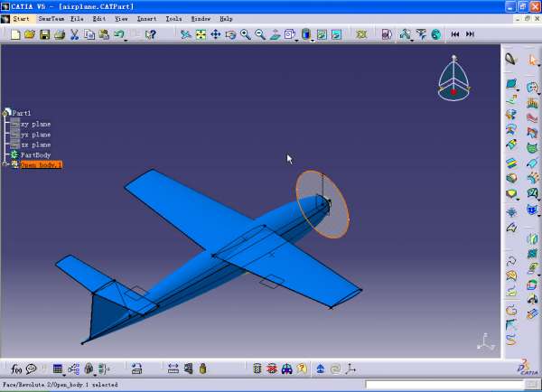Image resolution: width=542 pixels, height=392 pixels.
Task: Click the Zoom In magnifier icon
Action: click(246, 34)
